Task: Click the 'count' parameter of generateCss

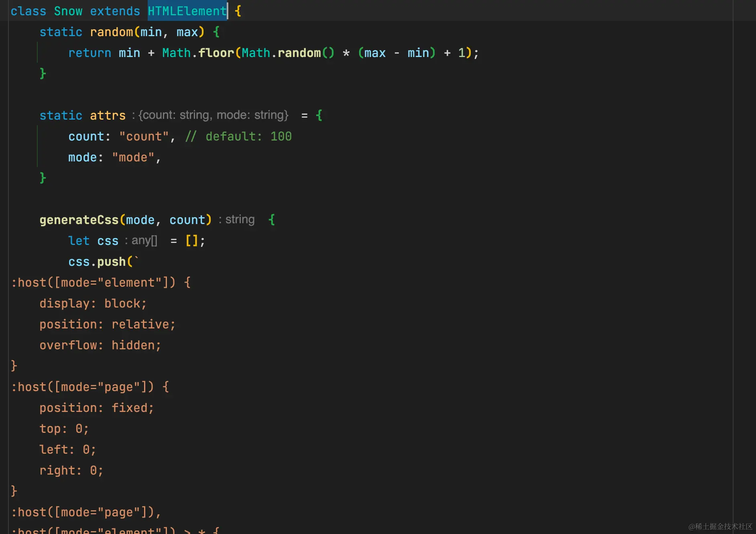Action: click(x=187, y=220)
